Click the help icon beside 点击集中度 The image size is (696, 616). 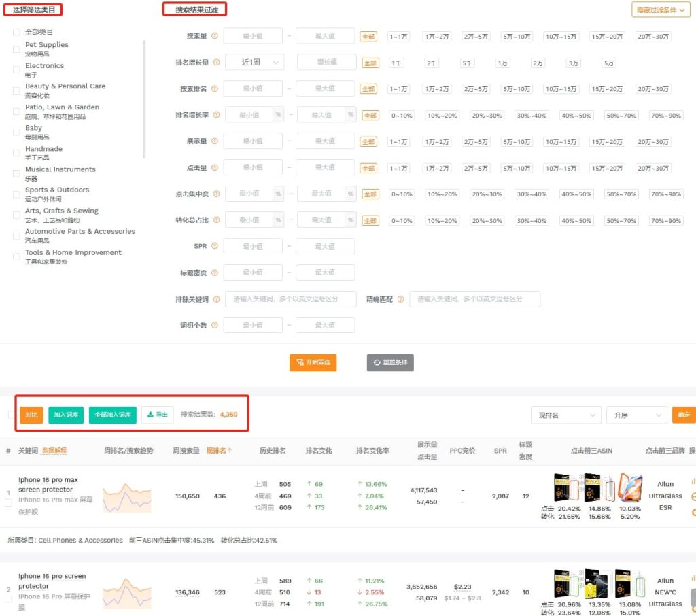(x=216, y=194)
